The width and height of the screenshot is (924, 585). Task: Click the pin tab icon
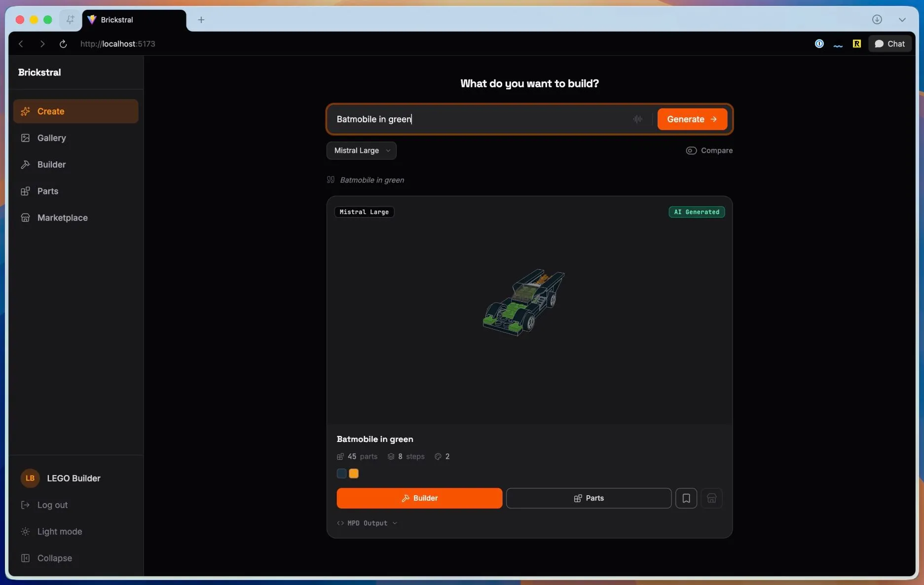(x=70, y=20)
